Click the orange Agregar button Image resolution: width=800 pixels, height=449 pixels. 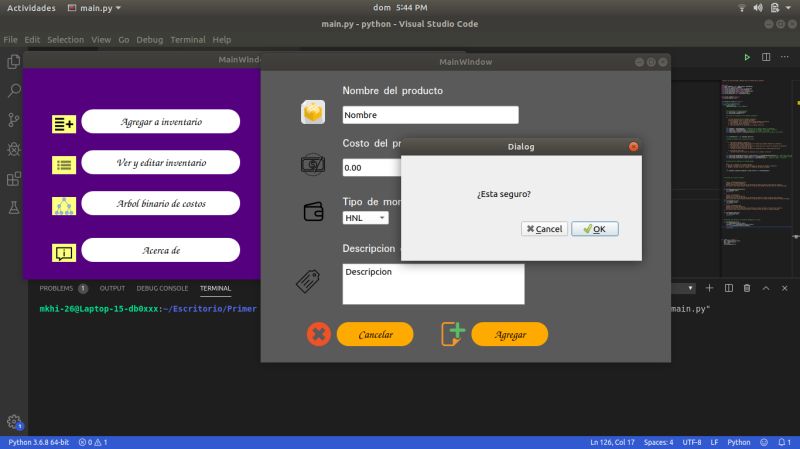pos(510,334)
